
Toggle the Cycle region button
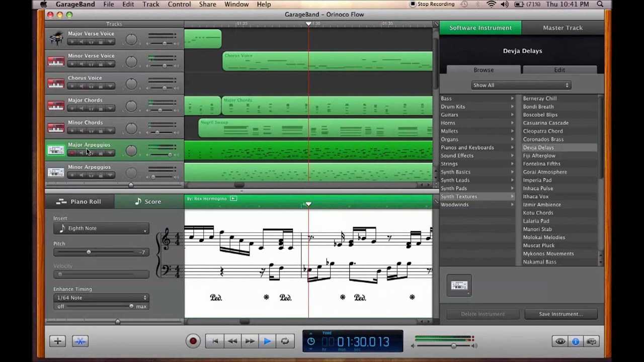285,341
